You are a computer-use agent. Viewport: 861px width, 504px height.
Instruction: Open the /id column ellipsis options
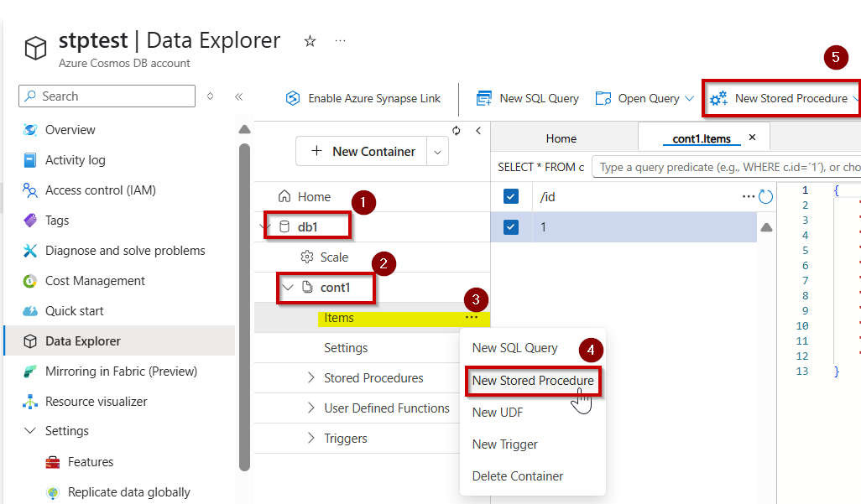(x=748, y=196)
